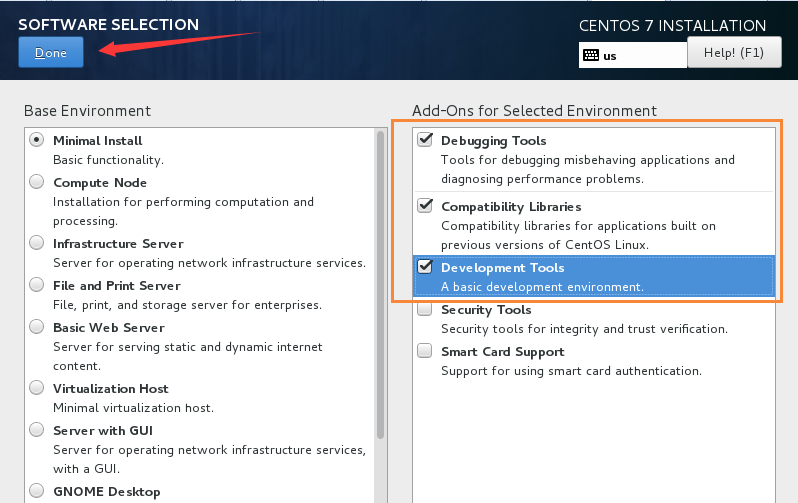
Task: Click the 'Smart Card Support' add-on title
Action: tap(503, 352)
